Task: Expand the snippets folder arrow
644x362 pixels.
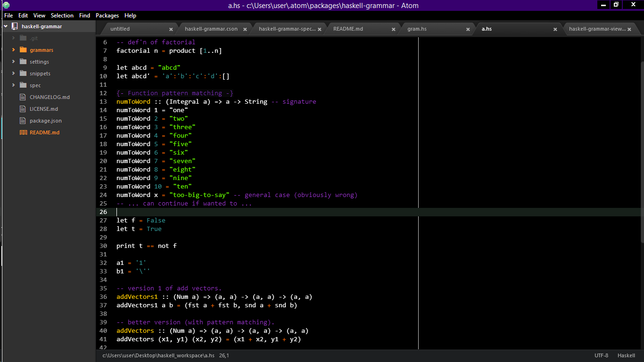Action: click(14, 74)
